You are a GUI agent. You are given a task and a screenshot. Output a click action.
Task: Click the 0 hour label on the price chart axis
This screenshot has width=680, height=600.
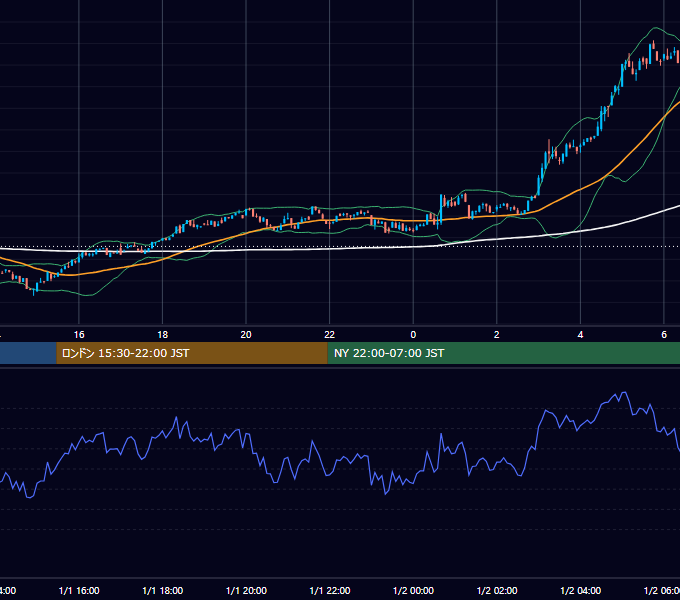413,335
